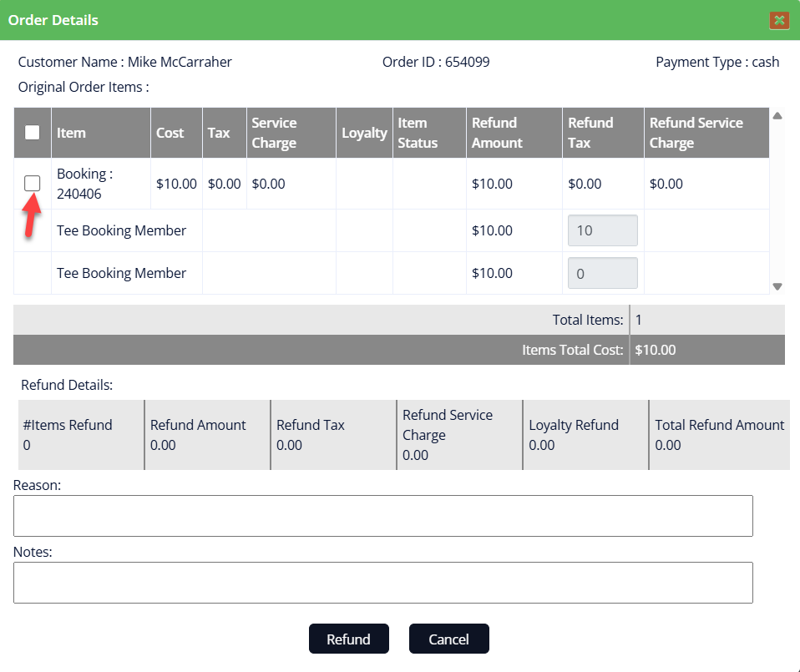Tick the checkbox for Booking 240406
800x672 pixels.
pos(33,183)
